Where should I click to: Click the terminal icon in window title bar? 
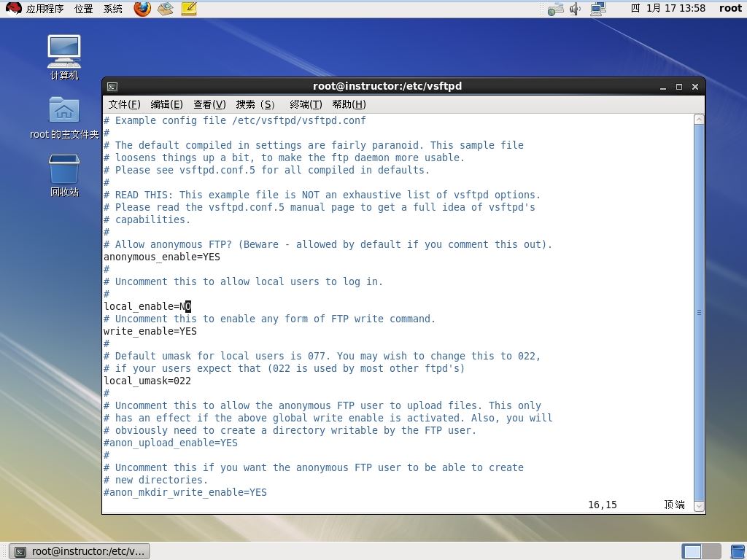[112, 87]
